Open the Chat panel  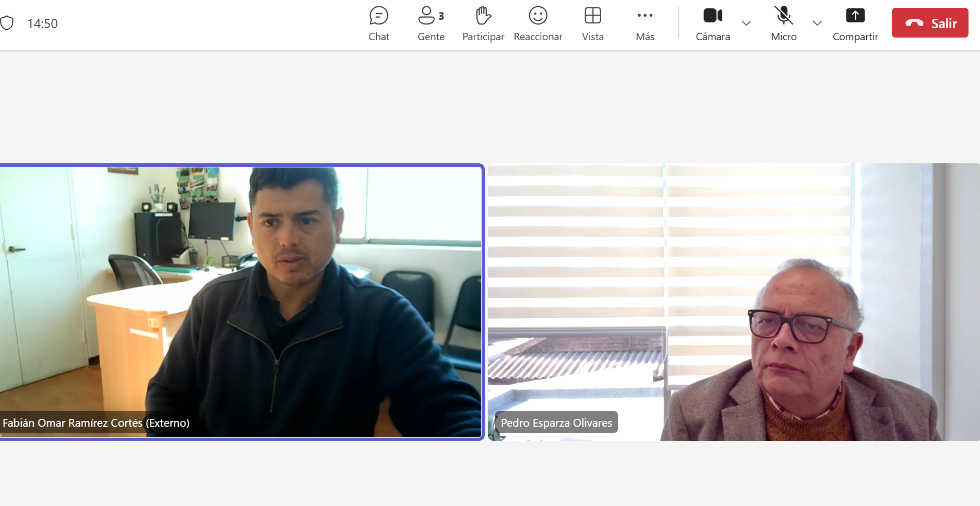tap(379, 23)
